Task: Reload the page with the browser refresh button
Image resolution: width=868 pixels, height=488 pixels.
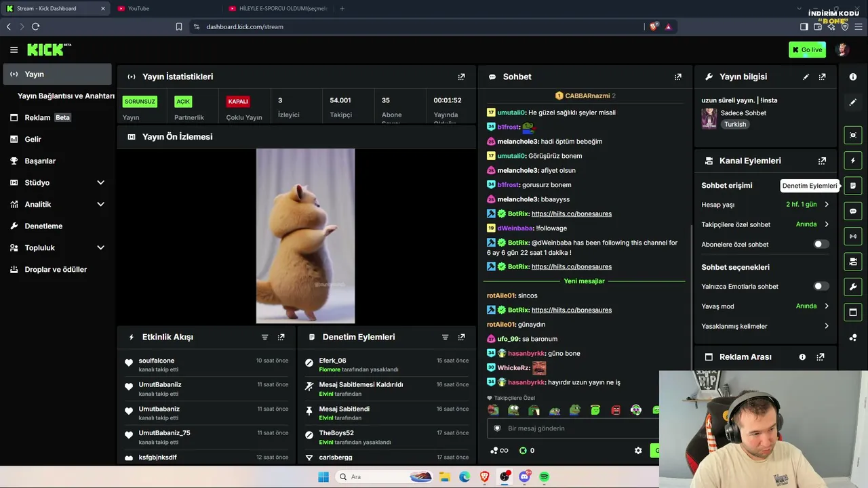Action: [35, 26]
